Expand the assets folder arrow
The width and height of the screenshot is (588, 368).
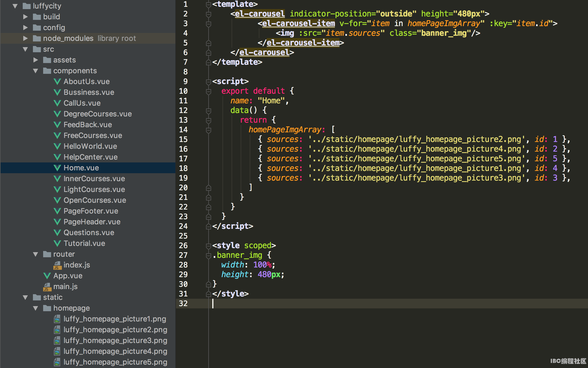[x=36, y=60]
